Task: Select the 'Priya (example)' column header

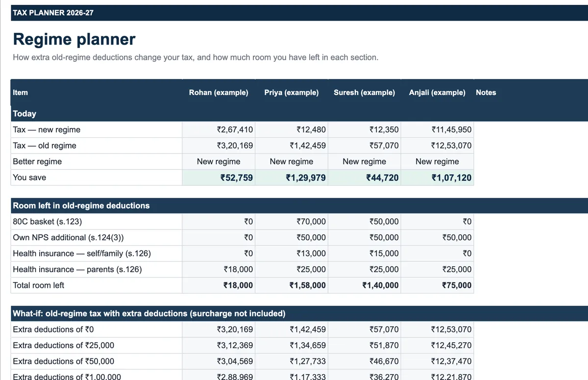Action: (x=292, y=92)
